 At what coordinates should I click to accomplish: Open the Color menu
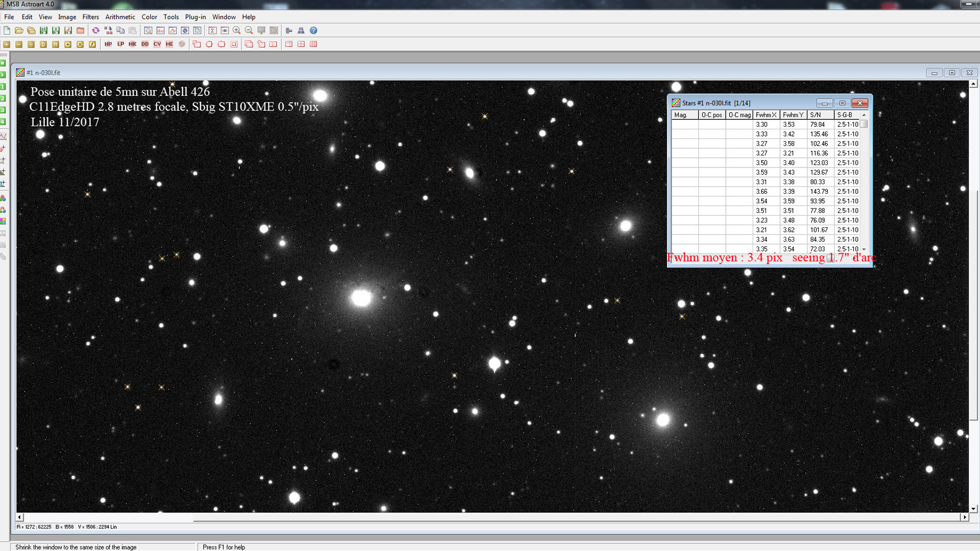coord(149,17)
